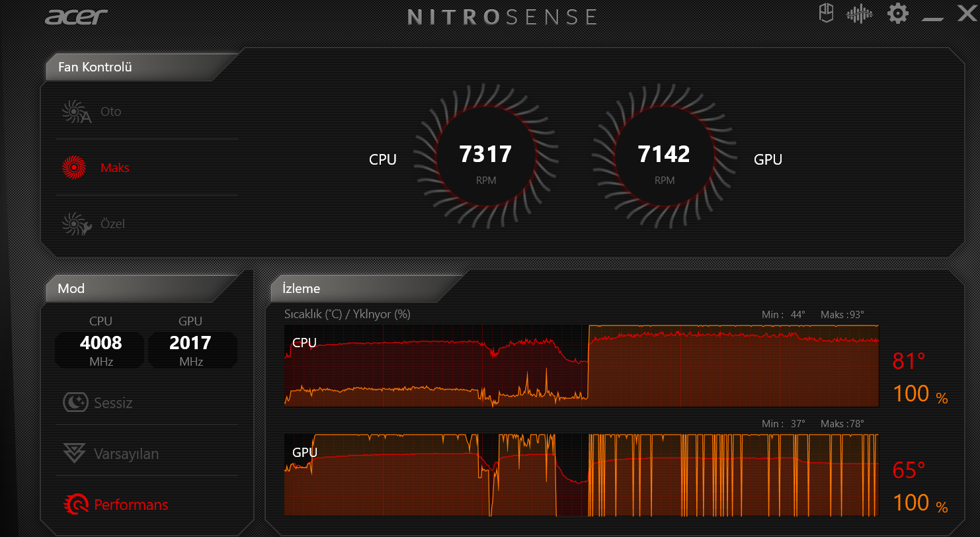Click the GPU graph Maks :78° label
Viewport: 980px width, 537px height.
(x=842, y=424)
